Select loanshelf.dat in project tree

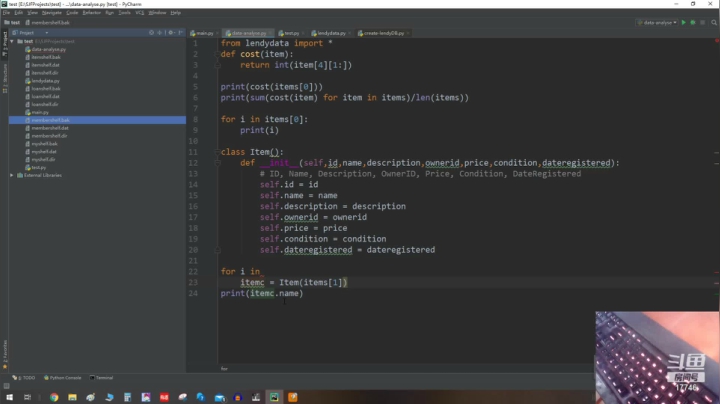pyautogui.click(x=45, y=96)
